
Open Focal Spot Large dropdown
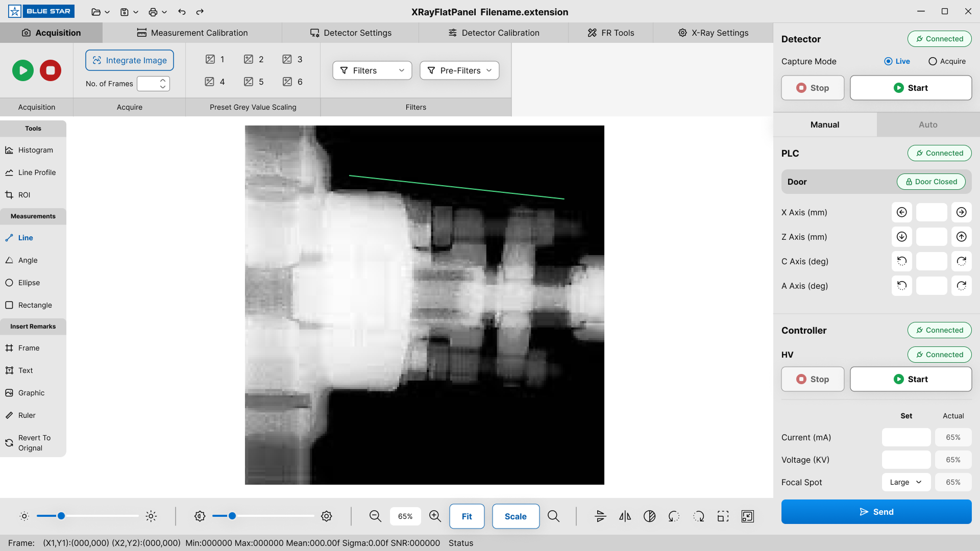pyautogui.click(x=905, y=482)
